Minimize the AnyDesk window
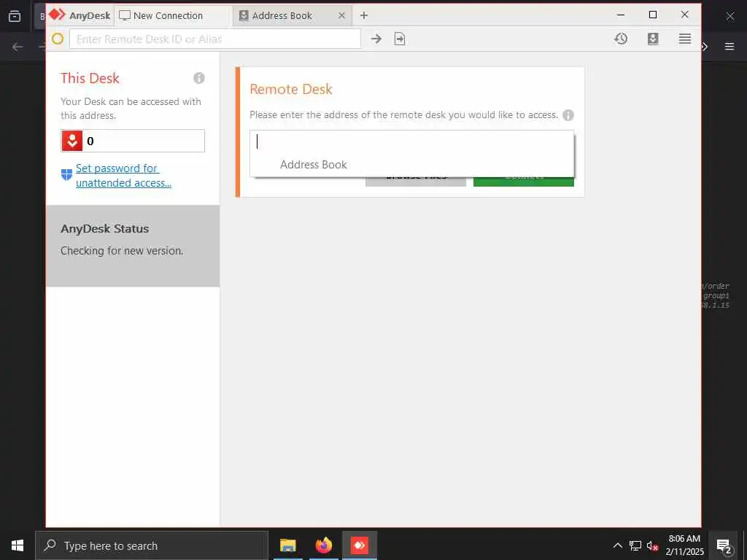This screenshot has height=560, width=747. point(621,15)
